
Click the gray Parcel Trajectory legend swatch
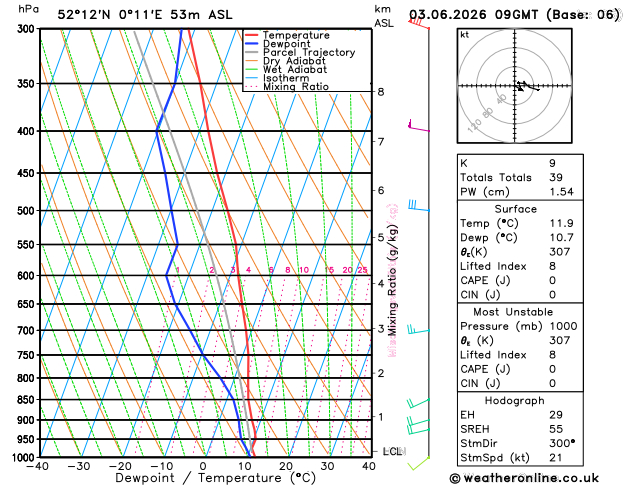click(x=252, y=53)
